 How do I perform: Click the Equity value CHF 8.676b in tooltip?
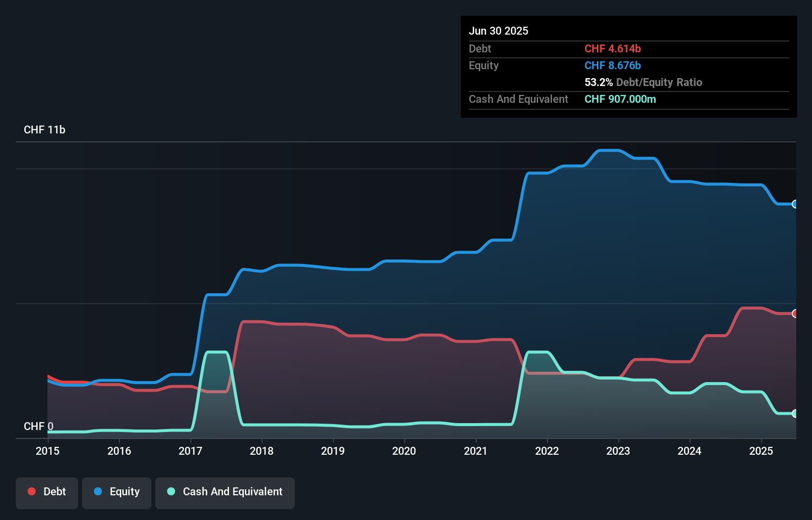(x=613, y=65)
